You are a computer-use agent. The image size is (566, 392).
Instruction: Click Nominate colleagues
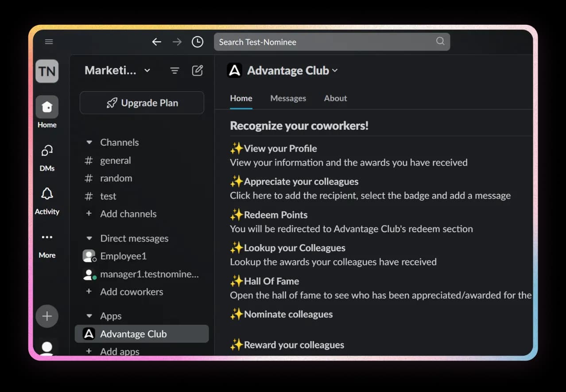tap(288, 314)
